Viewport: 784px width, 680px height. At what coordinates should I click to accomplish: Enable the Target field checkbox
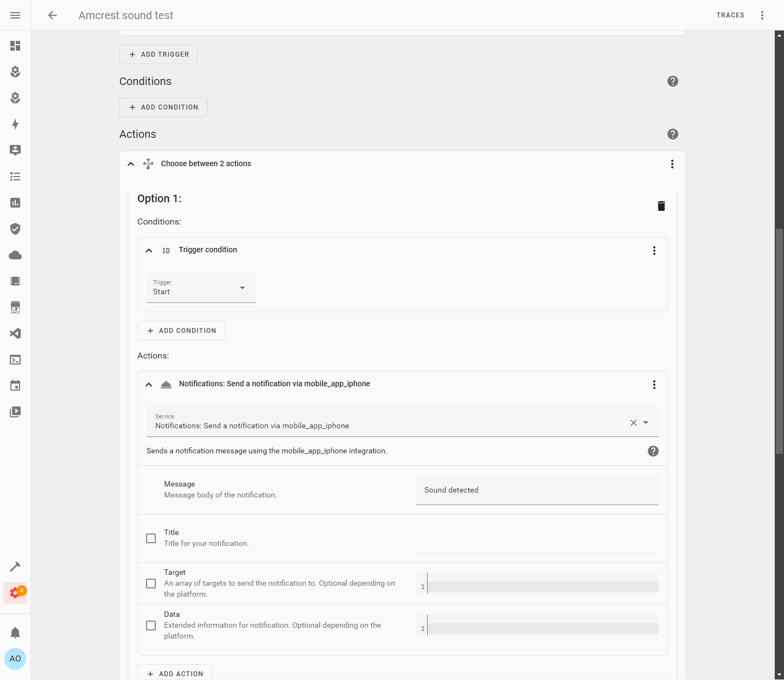click(150, 583)
